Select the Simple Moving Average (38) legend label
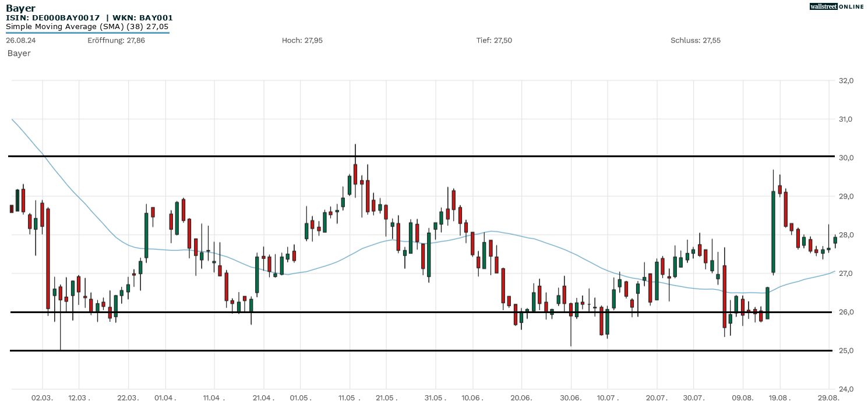Viewport: 868px width, 401px height. 87,27
